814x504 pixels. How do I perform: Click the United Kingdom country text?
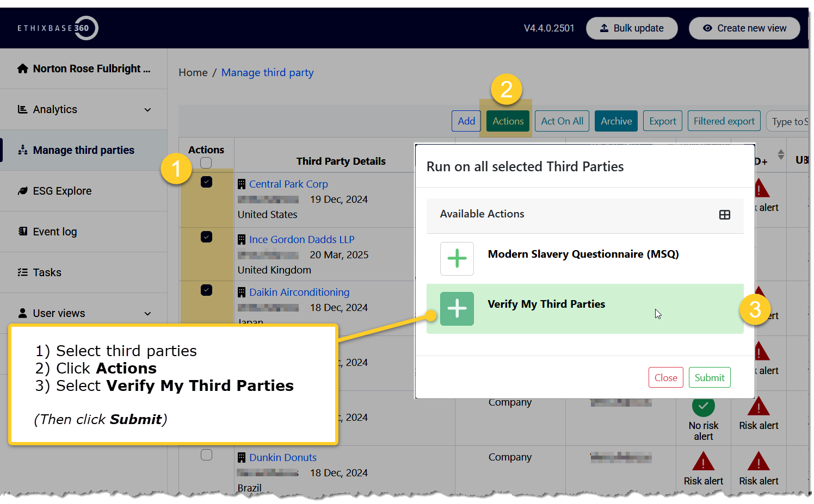274,270
